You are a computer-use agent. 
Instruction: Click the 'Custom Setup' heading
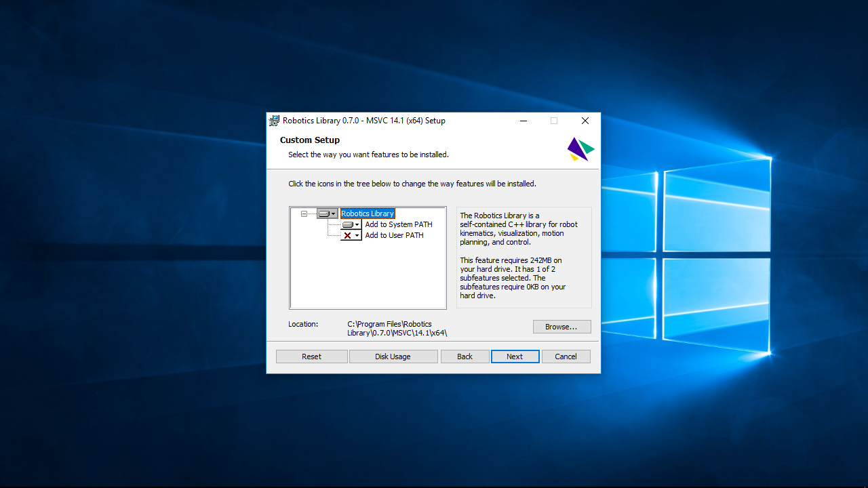click(310, 140)
